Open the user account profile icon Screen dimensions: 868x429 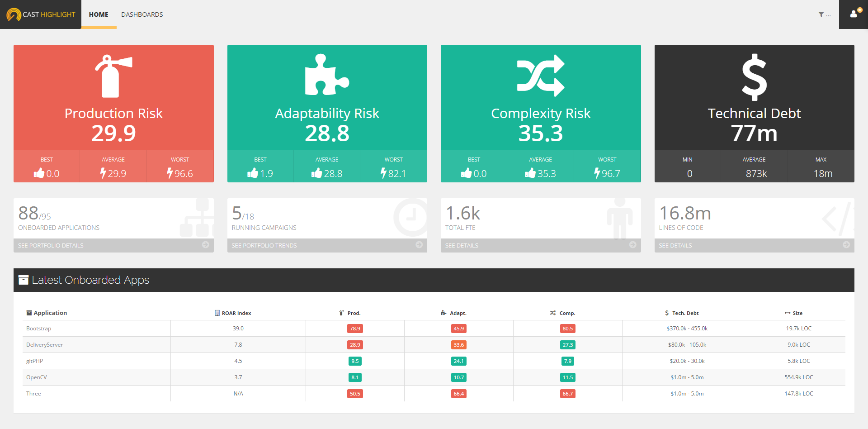tap(854, 14)
